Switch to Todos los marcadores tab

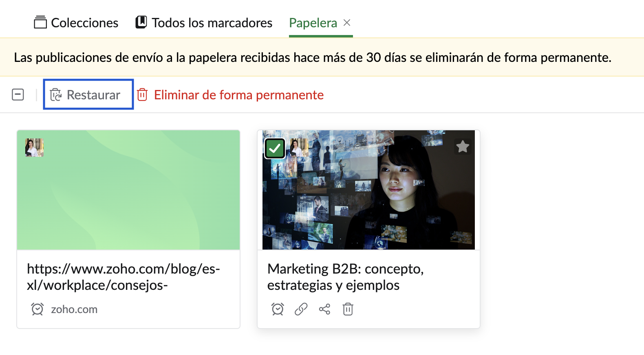[204, 22]
